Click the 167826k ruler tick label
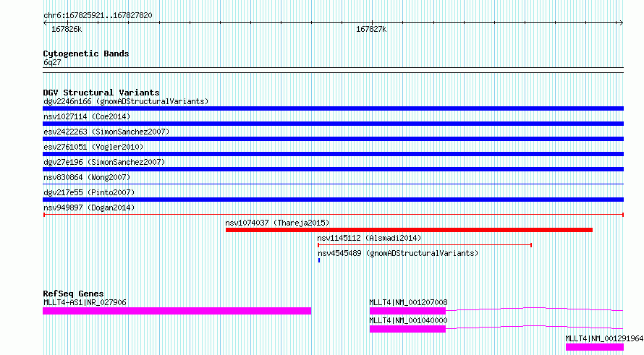Image resolution: width=644 pixels, height=355 pixels. pyautogui.click(x=67, y=30)
